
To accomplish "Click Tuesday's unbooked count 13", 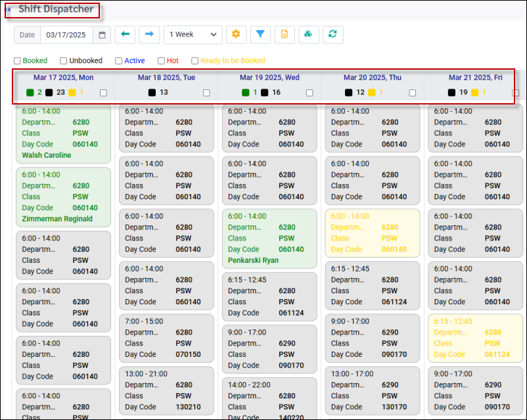I will click(x=164, y=93).
